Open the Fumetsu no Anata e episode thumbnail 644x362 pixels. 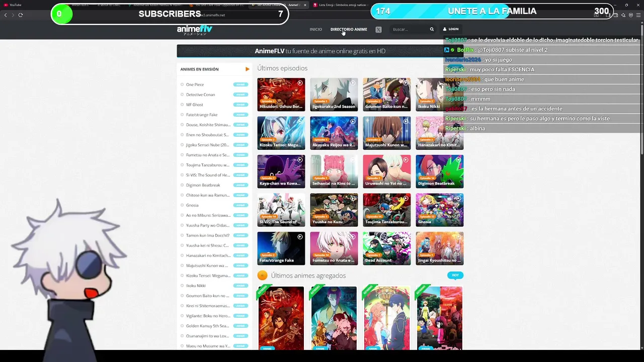point(334,248)
